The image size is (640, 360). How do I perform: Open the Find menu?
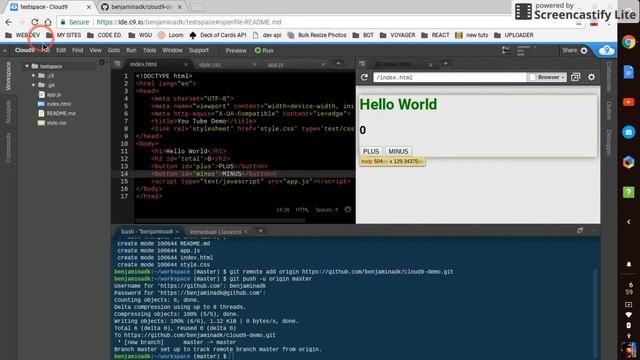click(78, 50)
